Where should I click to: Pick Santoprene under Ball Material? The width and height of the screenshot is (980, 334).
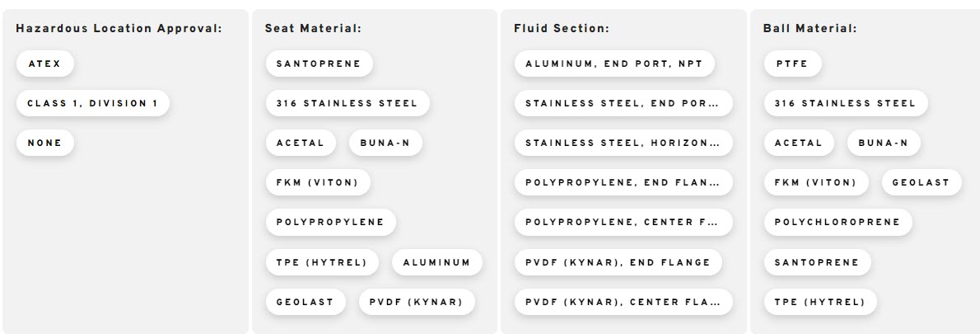coord(817,262)
